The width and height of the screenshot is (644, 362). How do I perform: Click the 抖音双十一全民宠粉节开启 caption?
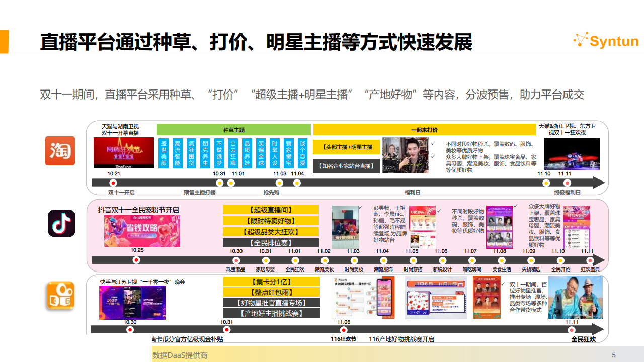pyautogui.click(x=138, y=210)
